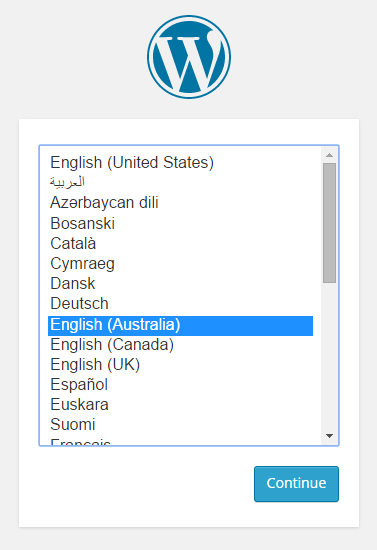Click the scrollbar up arrow
The image size is (377, 550).
329,155
